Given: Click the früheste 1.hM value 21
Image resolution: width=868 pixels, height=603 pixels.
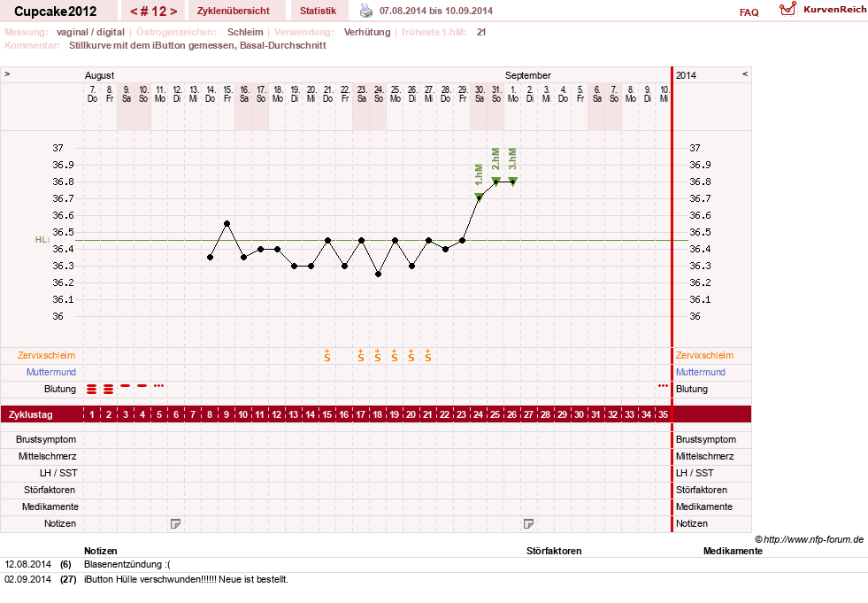Looking at the screenshot, I should click(x=481, y=32).
